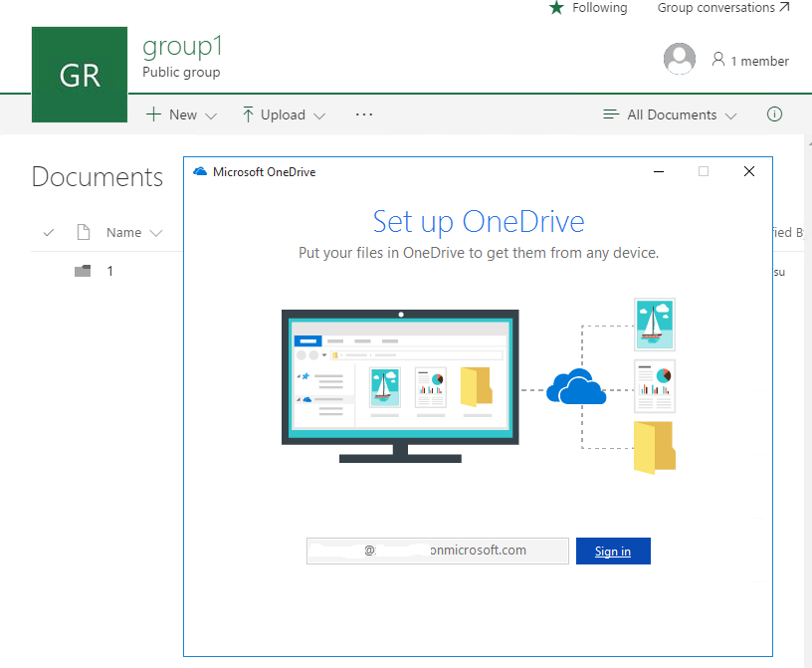Toggle the Following star icon
Viewport: 812px width, 668px height.
[x=556, y=8]
